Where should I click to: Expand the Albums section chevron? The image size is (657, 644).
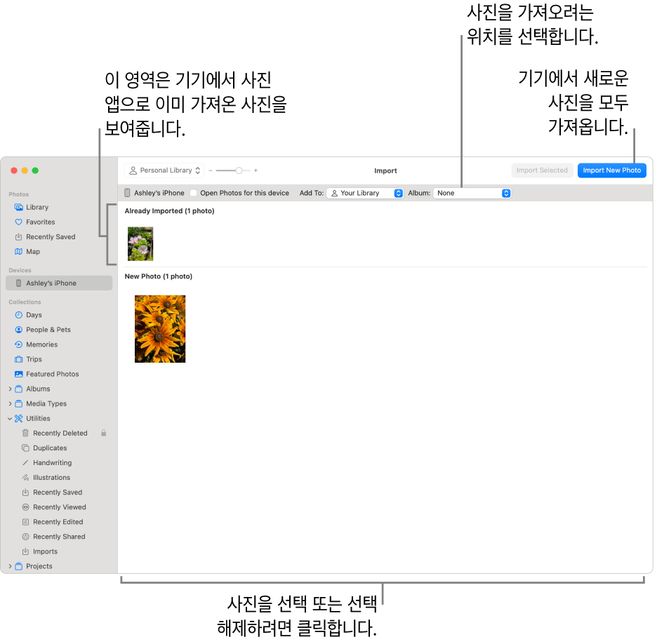(x=10, y=389)
